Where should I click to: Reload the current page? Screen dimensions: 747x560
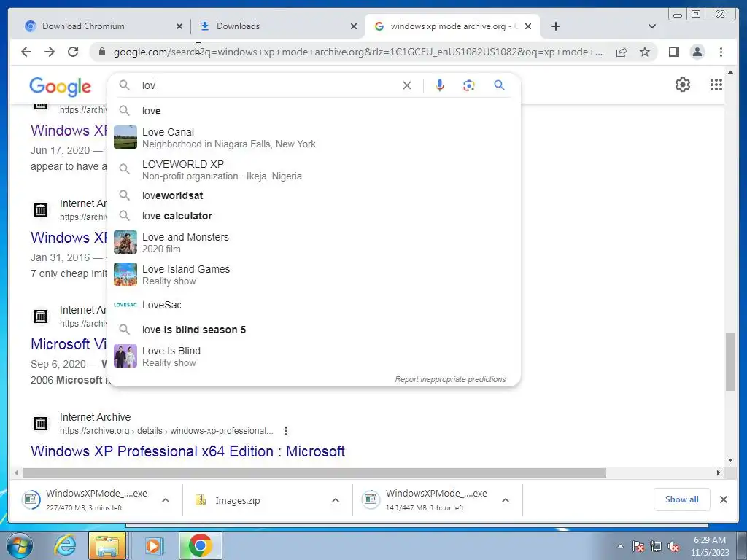coord(73,52)
